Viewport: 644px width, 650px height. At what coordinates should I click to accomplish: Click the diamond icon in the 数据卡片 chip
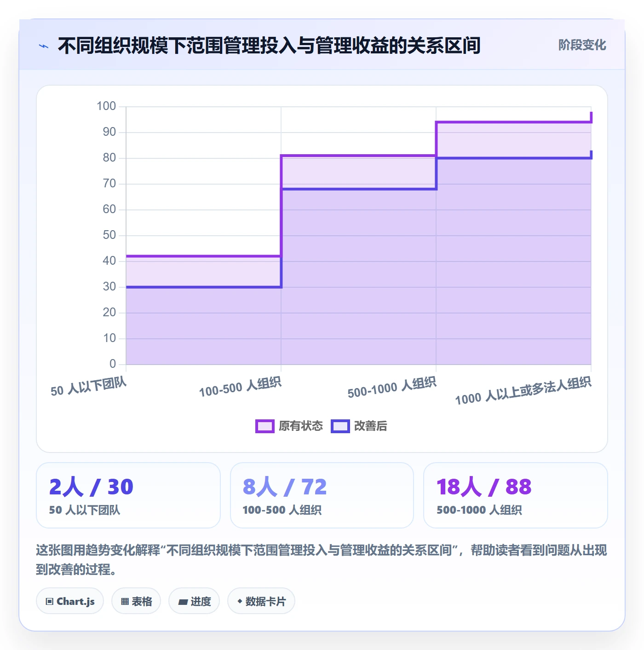pos(240,601)
